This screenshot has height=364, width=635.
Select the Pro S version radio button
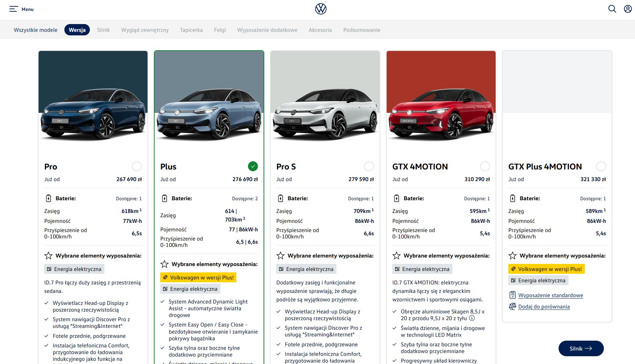369,166
